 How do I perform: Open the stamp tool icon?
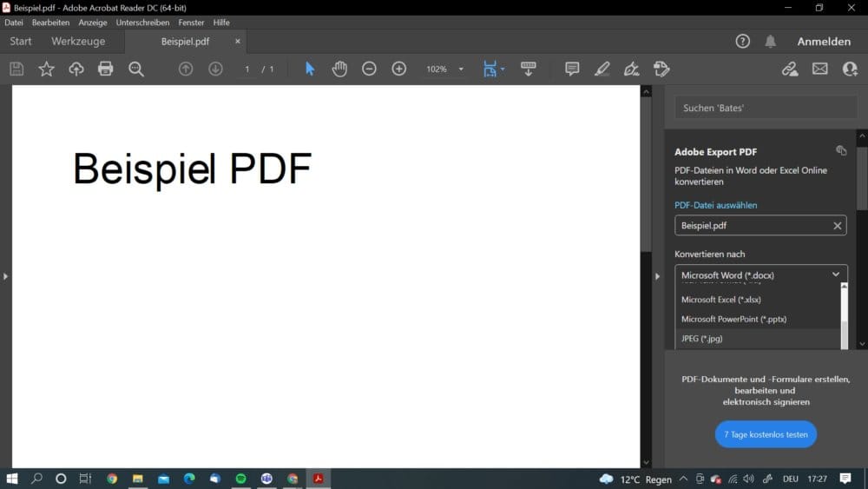(661, 69)
